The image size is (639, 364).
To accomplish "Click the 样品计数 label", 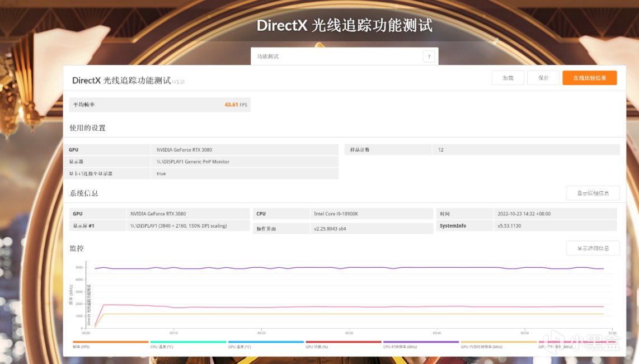I will point(360,150).
